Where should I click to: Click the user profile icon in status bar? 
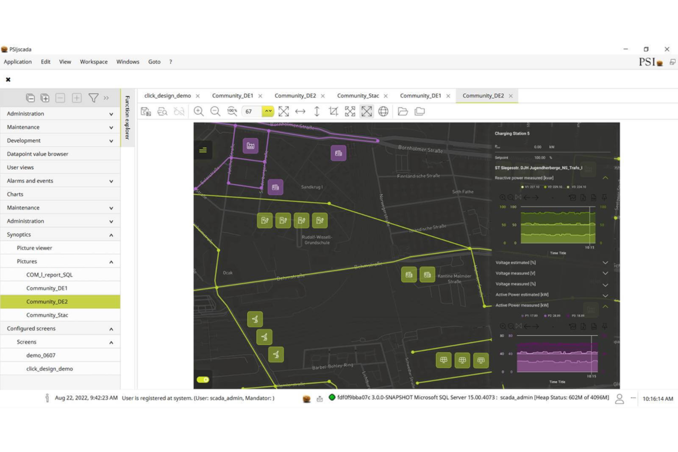tap(619, 398)
